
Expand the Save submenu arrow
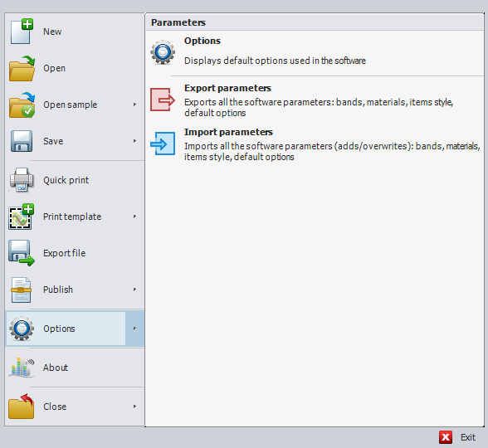click(134, 141)
